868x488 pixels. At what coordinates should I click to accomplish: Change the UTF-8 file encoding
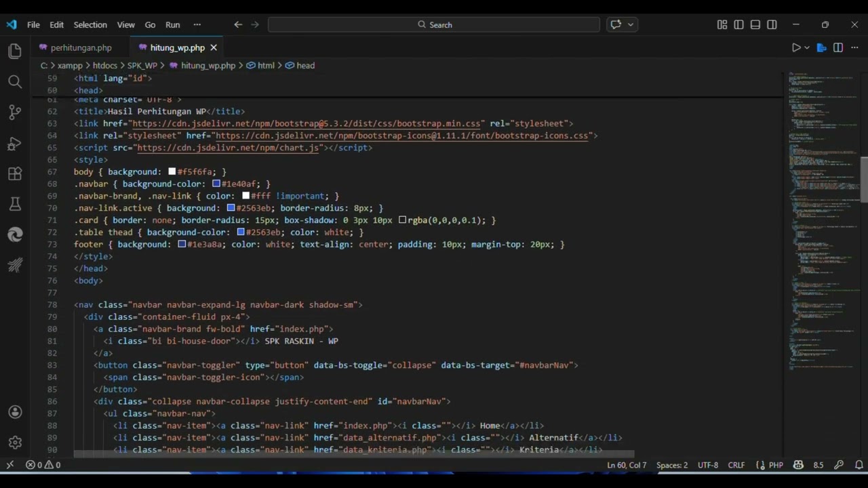tap(707, 465)
